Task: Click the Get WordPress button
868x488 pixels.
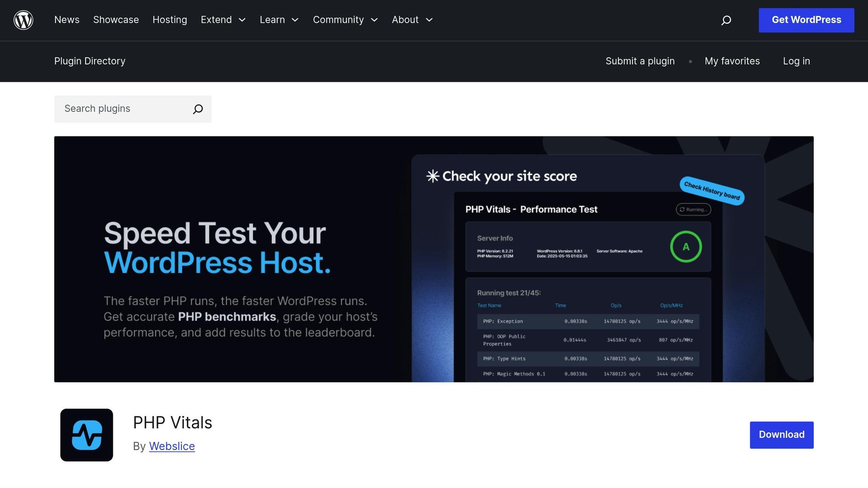Action: [x=806, y=20]
